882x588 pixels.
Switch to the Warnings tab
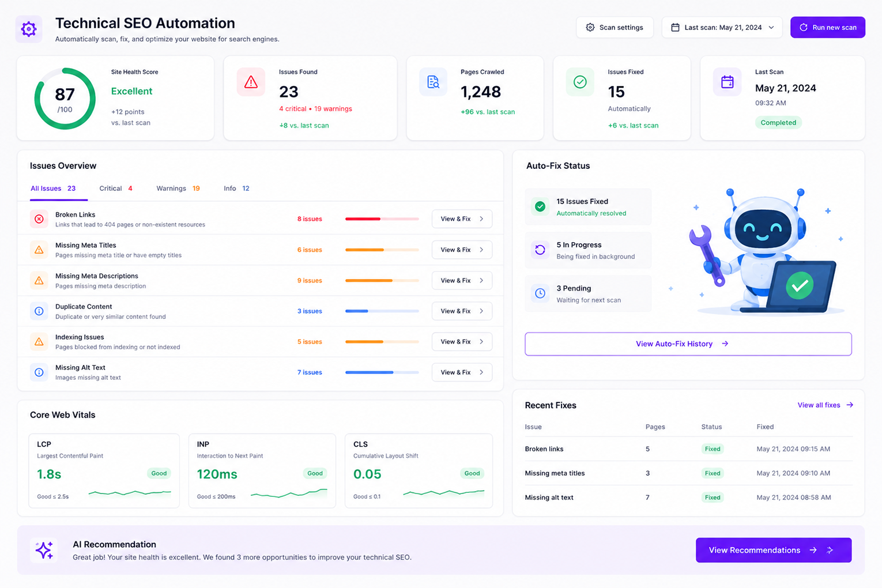pos(178,189)
